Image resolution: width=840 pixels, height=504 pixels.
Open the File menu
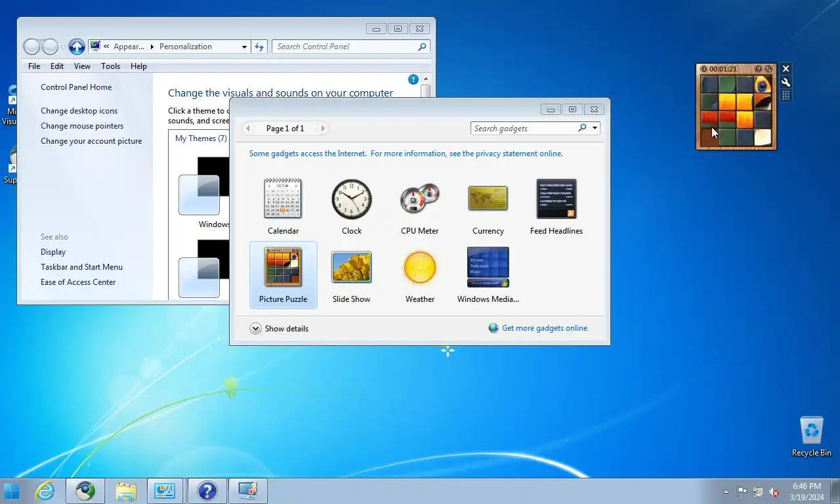click(34, 66)
